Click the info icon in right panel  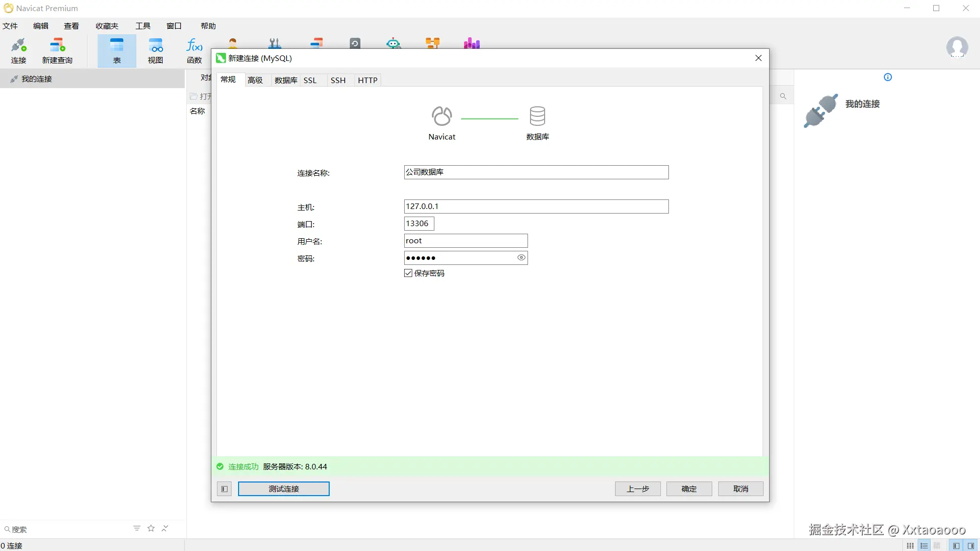pos(888,77)
